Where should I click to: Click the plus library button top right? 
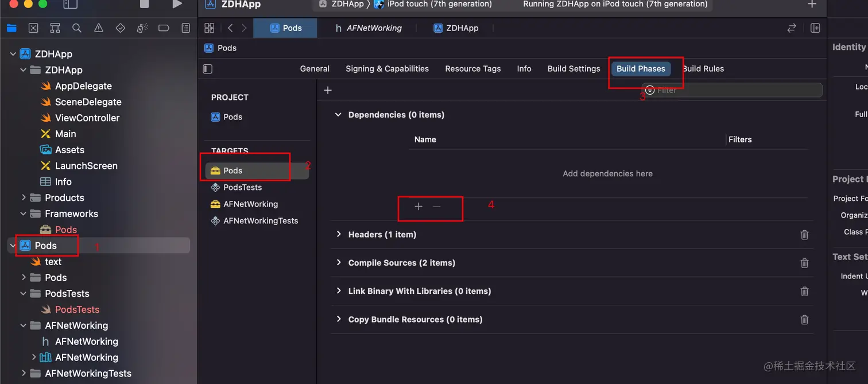click(x=812, y=4)
